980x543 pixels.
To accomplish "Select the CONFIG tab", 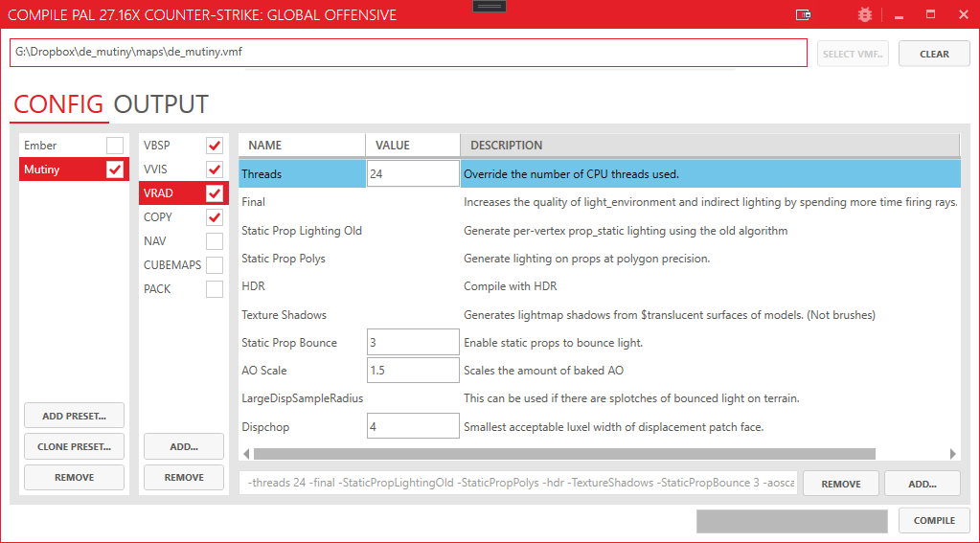I will pos(58,104).
